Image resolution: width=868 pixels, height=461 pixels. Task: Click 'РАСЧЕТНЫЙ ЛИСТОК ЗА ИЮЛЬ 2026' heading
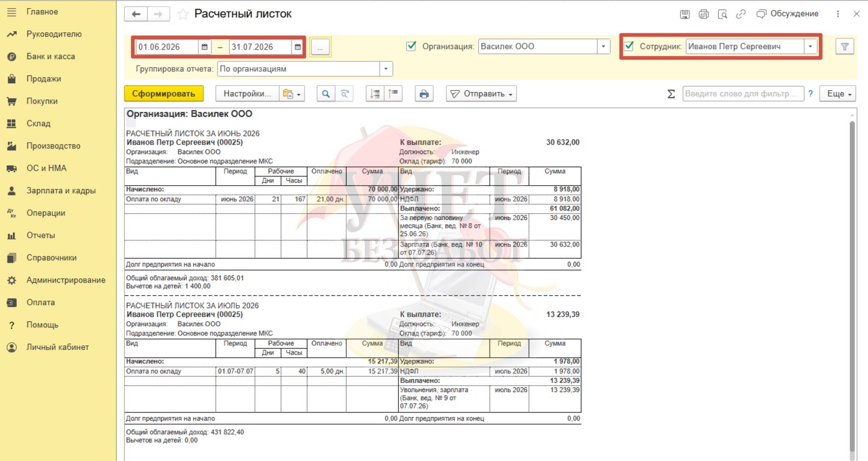pyautogui.click(x=192, y=306)
